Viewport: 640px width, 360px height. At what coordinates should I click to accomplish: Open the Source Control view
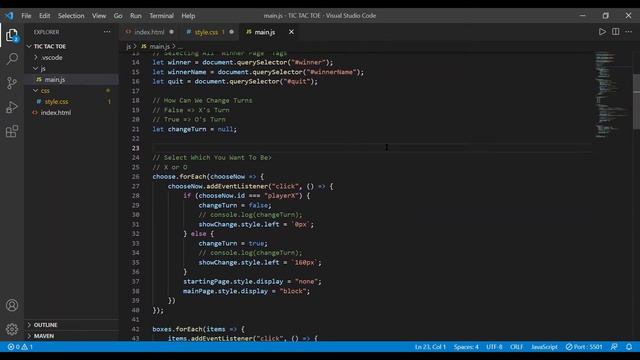click(x=12, y=83)
